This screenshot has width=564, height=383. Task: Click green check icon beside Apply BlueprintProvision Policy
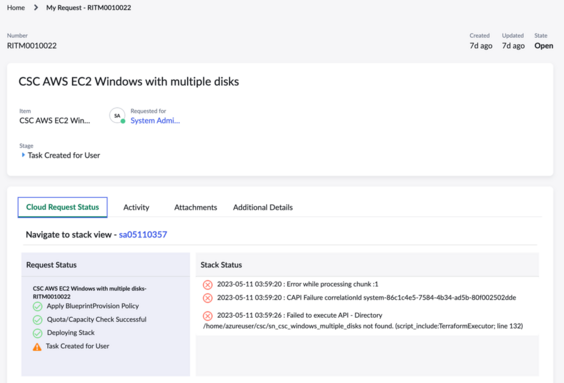coord(37,306)
